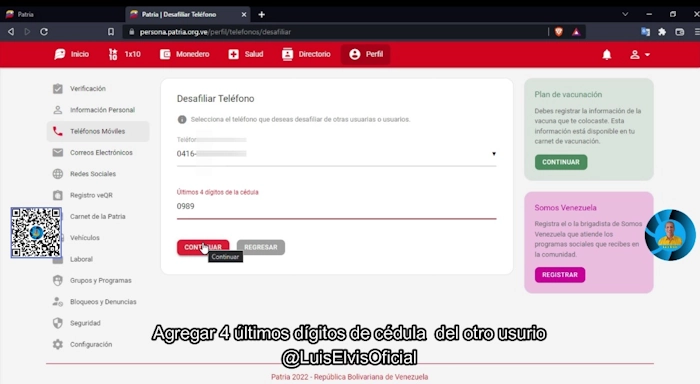Click CONTINUAR in Plan de vacunación card
700x384 pixels.
coord(561,162)
